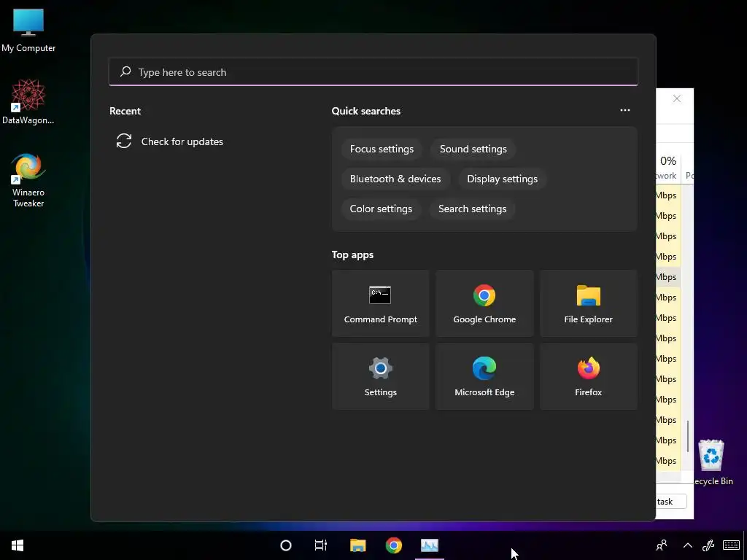
Task: Click End task button in Task Manager
Action: [x=671, y=502]
